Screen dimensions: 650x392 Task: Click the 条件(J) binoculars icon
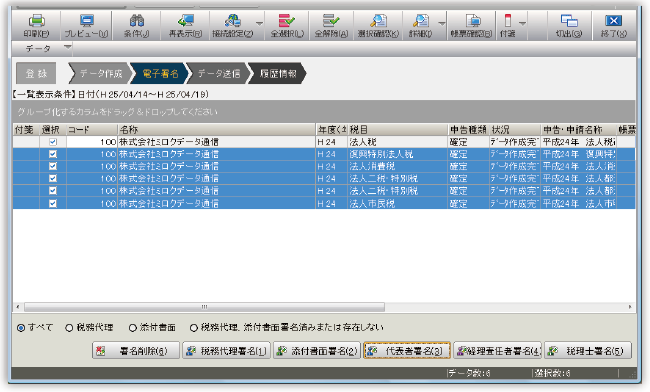tap(136, 21)
